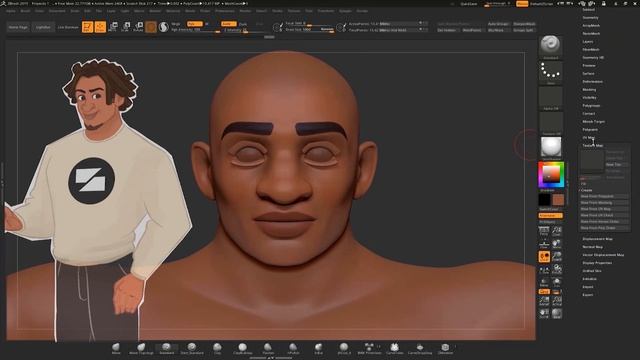Open the orange material sphere icon in shelf
The image size is (640, 360).
tap(151, 27)
